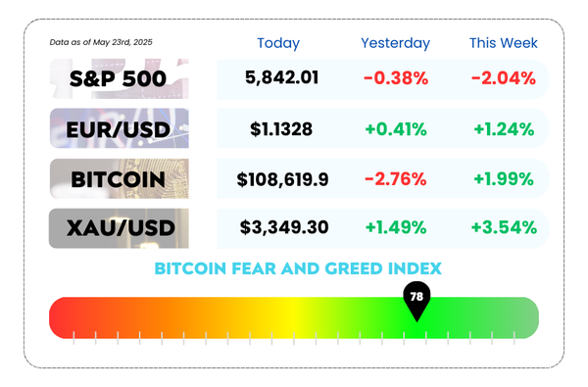This screenshot has width=588, height=387.
Task: Click EUR/USD yesterday change +0.41%
Action: [396, 129]
